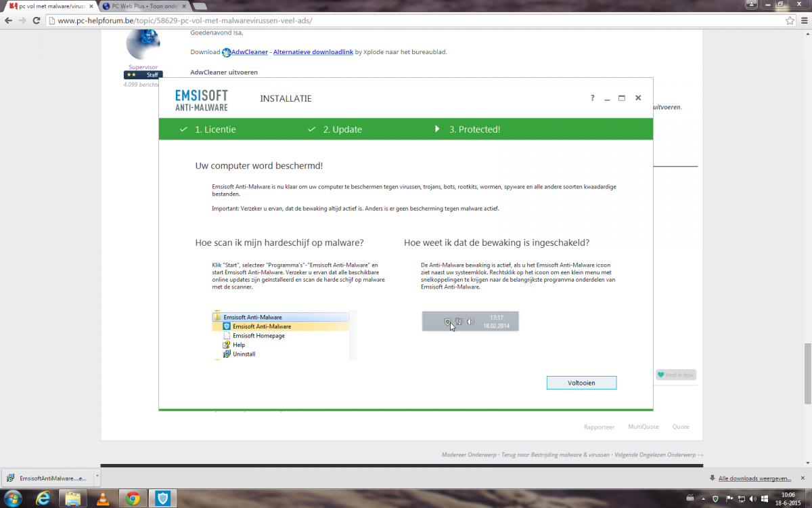
Task: Click the system tray example image
Action: (x=470, y=321)
